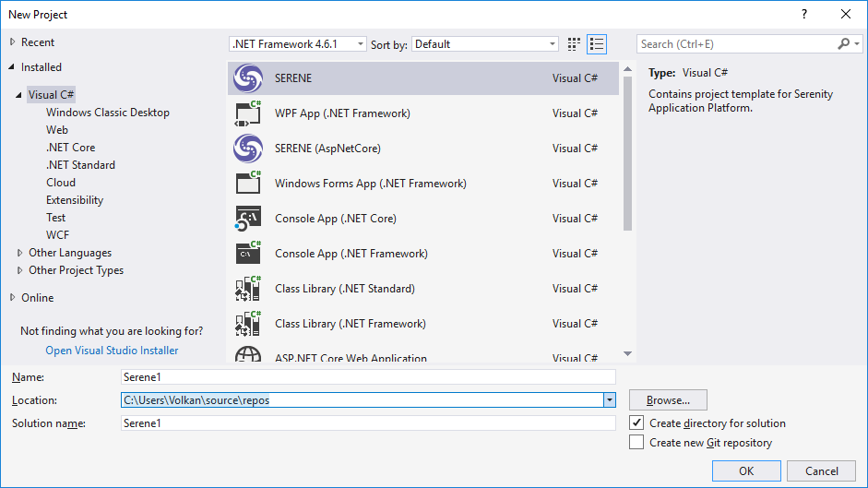Enable Create new Git repository checkbox
This screenshot has width=868, height=488.
tap(636, 442)
